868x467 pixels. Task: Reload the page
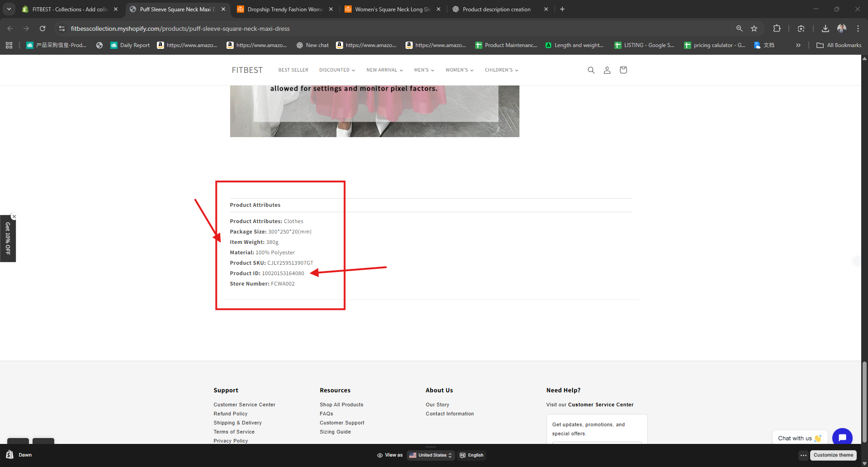[42, 29]
